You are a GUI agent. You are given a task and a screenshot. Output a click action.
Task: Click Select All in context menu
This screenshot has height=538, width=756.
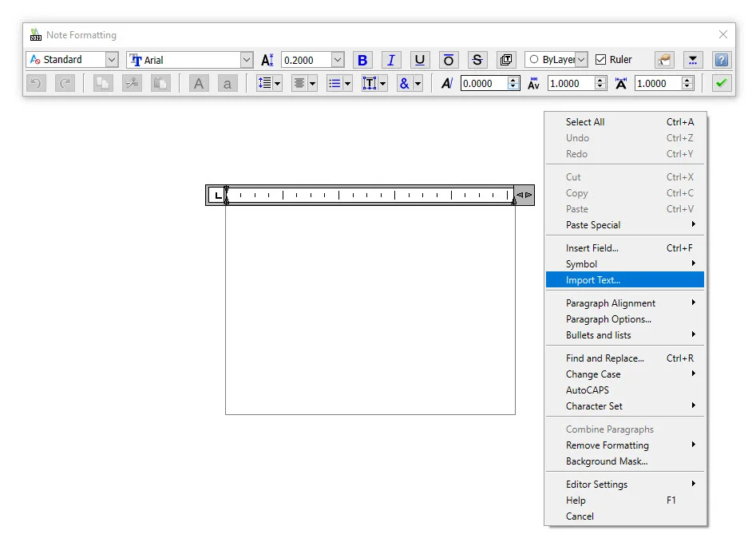(x=585, y=122)
